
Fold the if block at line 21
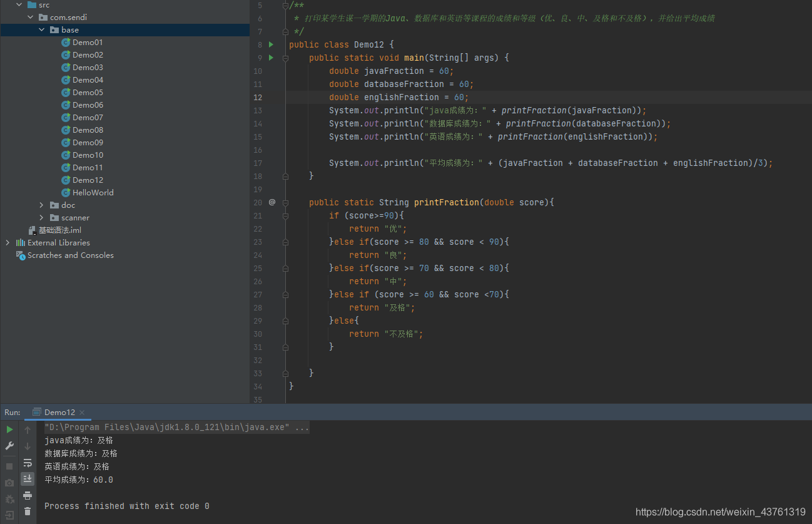click(285, 215)
